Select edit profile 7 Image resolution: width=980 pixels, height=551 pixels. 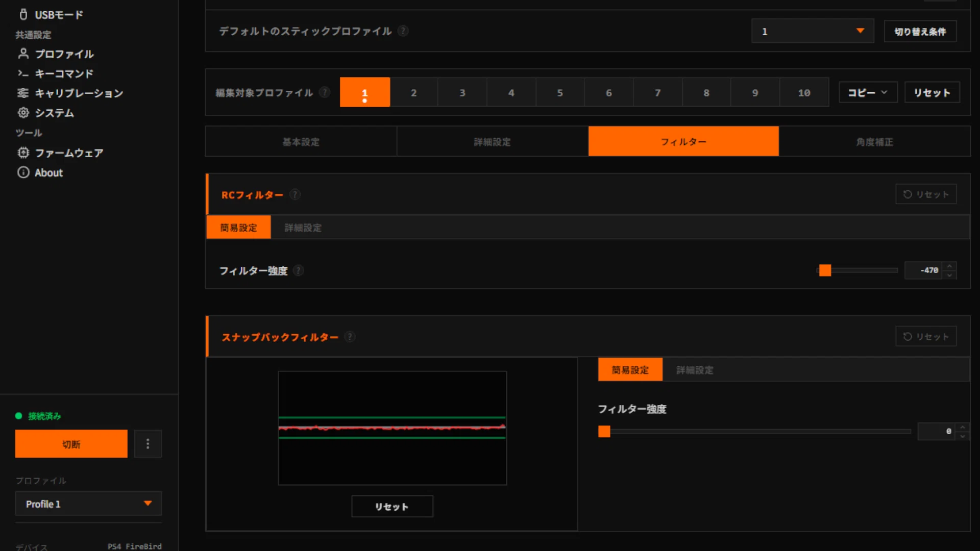pyautogui.click(x=657, y=92)
